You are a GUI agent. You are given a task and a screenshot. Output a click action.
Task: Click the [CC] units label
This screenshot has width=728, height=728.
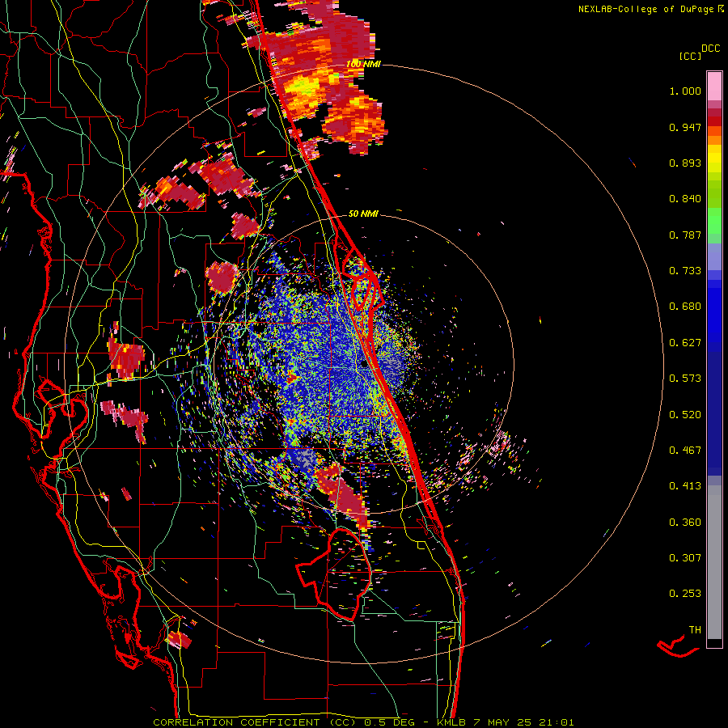coord(690,56)
